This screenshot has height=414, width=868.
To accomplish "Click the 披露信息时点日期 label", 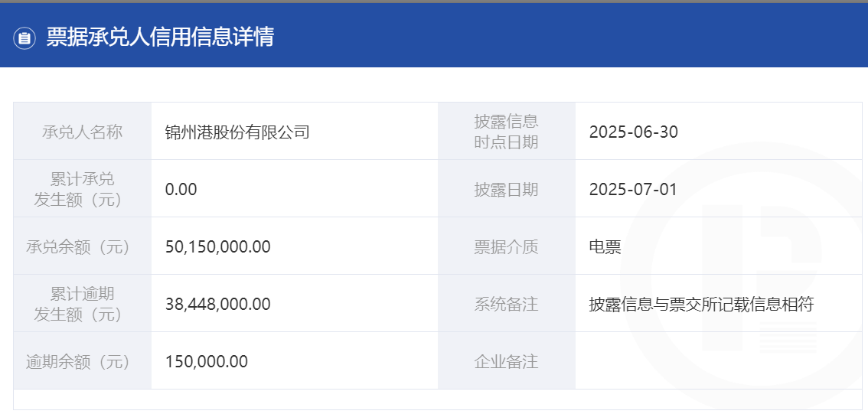I will click(506, 132).
